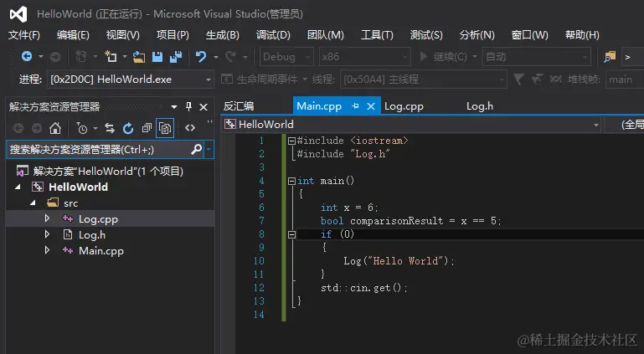This screenshot has height=354, width=644.
Task: Open the 文件(F) menu
Action: click(x=23, y=35)
